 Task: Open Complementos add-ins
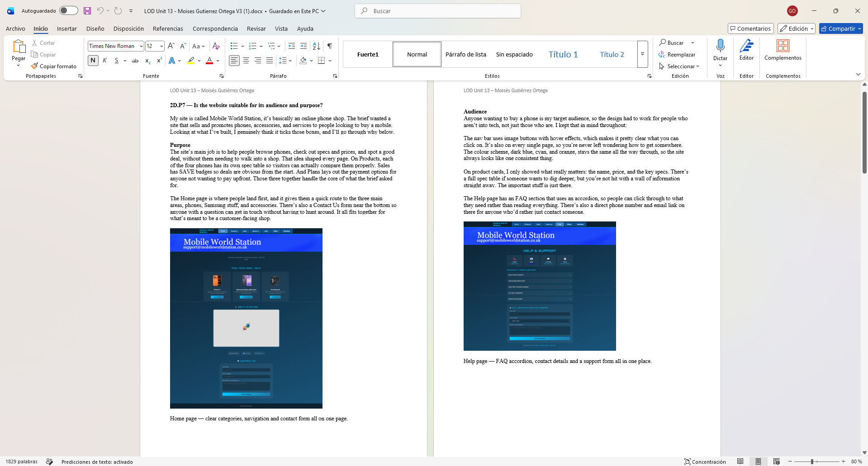point(783,50)
